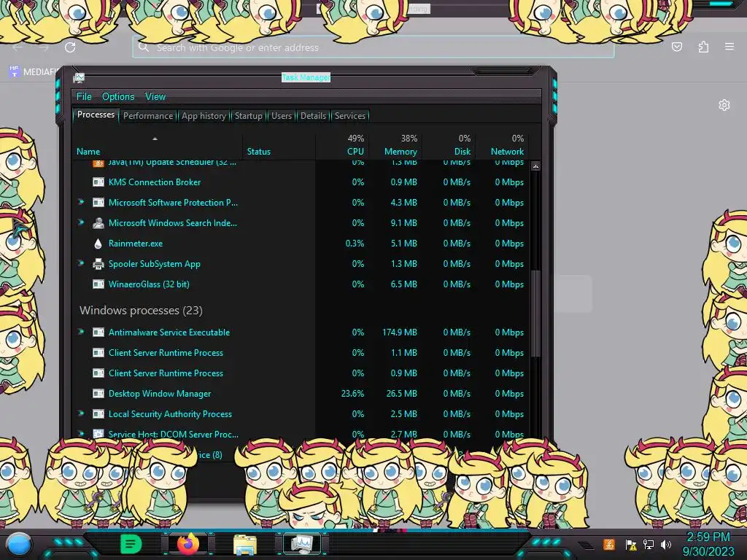The image size is (747, 560).
Task: Open Pocket in the browser toolbar
Action: [676, 47]
